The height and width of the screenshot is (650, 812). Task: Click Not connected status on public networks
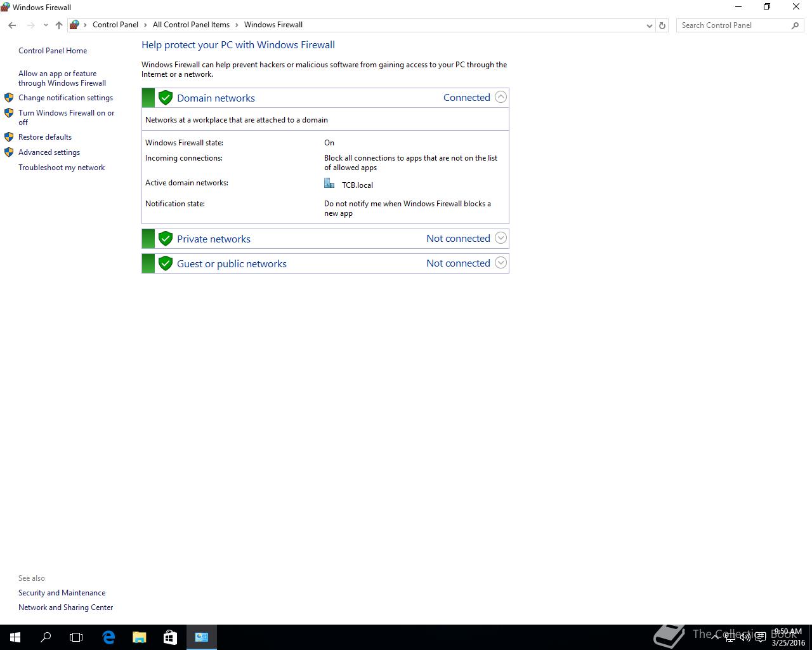458,263
